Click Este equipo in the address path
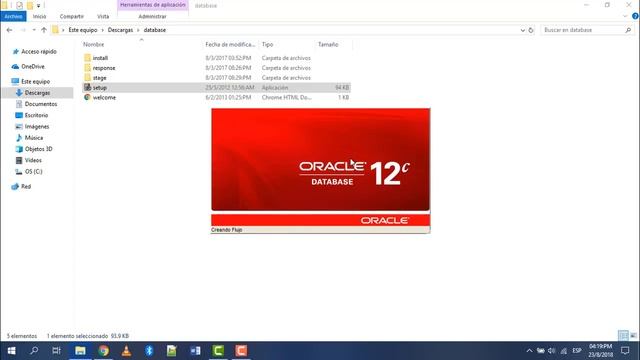 (83, 30)
